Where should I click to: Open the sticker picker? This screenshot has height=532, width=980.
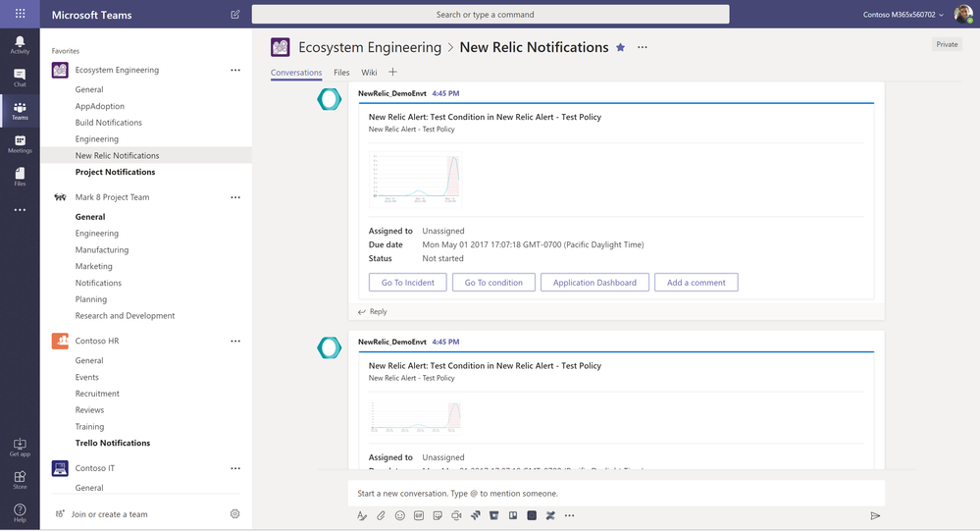point(438,515)
